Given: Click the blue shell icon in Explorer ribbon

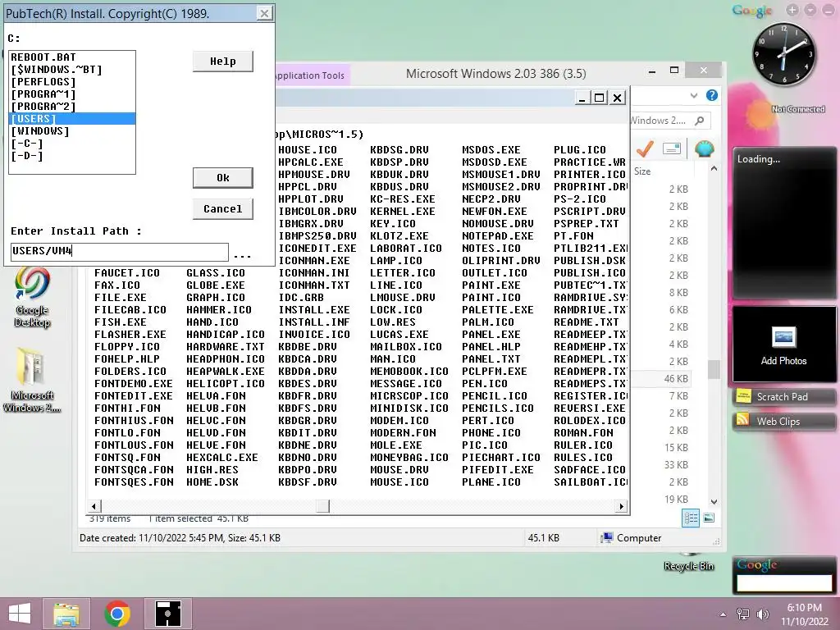Looking at the screenshot, I should (x=705, y=148).
